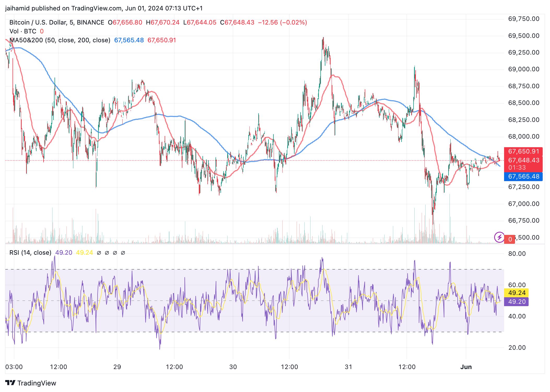Click the TradingView logo icon

(10, 383)
